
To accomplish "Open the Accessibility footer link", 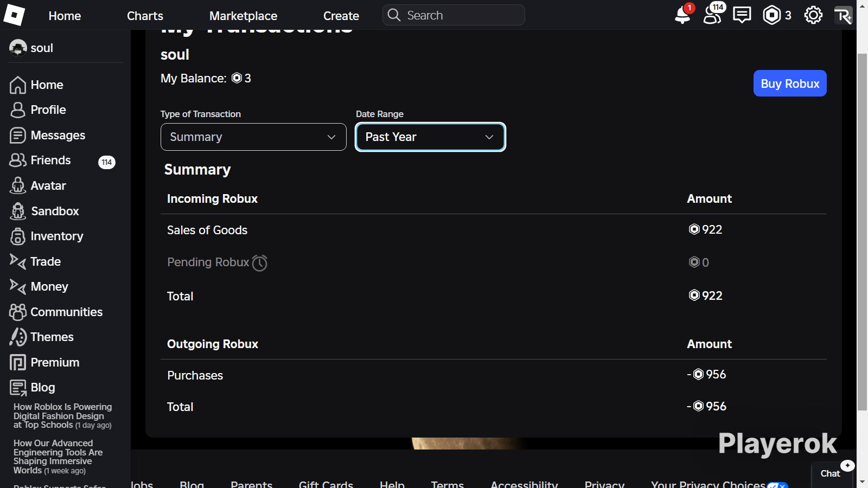I will pyautogui.click(x=524, y=484).
